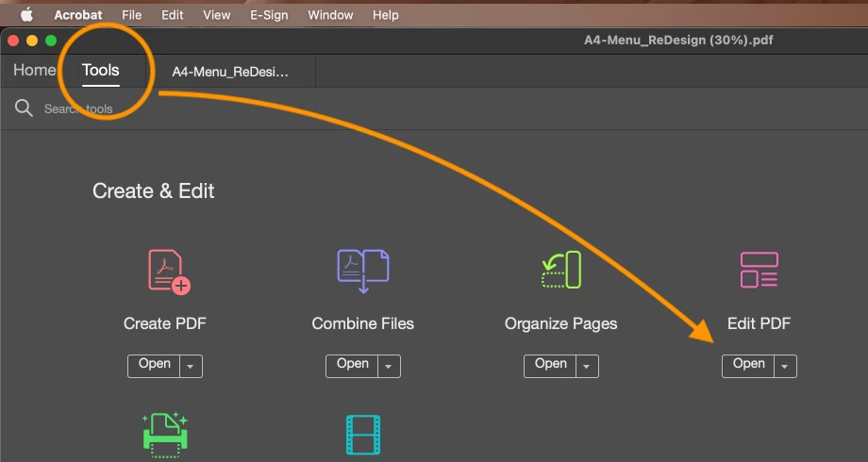Open the E-Sign menu
Screen dimensions: 868x462
pyautogui.click(x=269, y=15)
